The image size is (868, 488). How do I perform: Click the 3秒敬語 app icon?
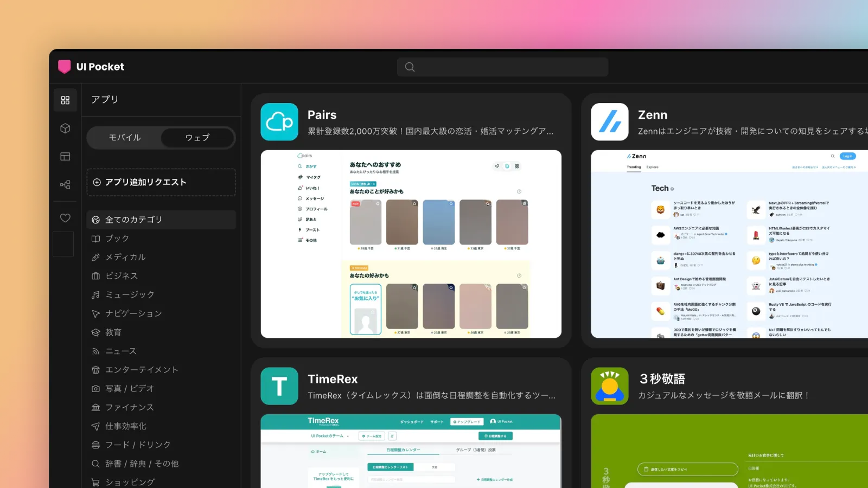609,386
